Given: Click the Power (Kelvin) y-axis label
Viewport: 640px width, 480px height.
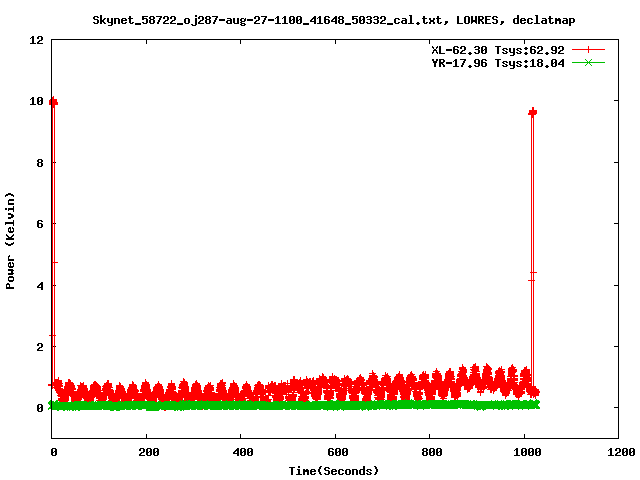Looking at the screenshot, I should click(x=10, y=241).
